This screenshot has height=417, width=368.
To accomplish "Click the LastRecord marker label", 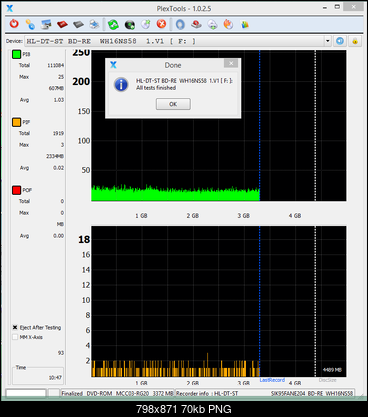I will (272, 380).
